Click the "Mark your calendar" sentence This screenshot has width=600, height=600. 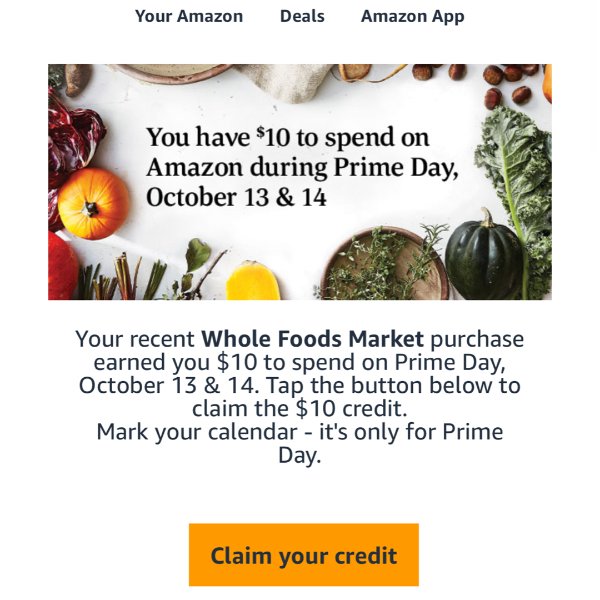(300, 443)
